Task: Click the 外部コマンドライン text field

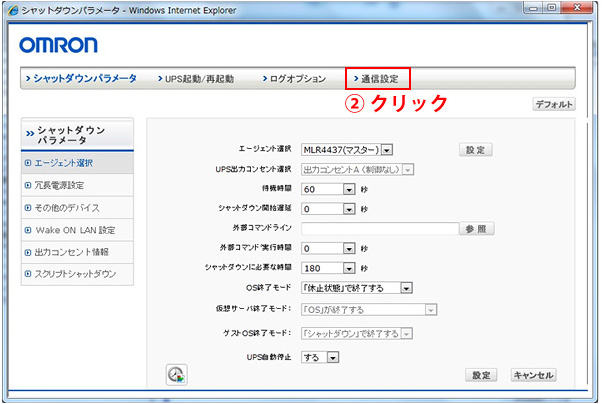Action: click(378, 228)
